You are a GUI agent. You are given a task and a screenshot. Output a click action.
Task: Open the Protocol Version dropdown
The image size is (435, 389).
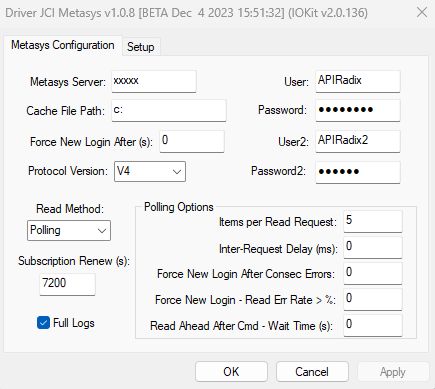click(150, 171)
